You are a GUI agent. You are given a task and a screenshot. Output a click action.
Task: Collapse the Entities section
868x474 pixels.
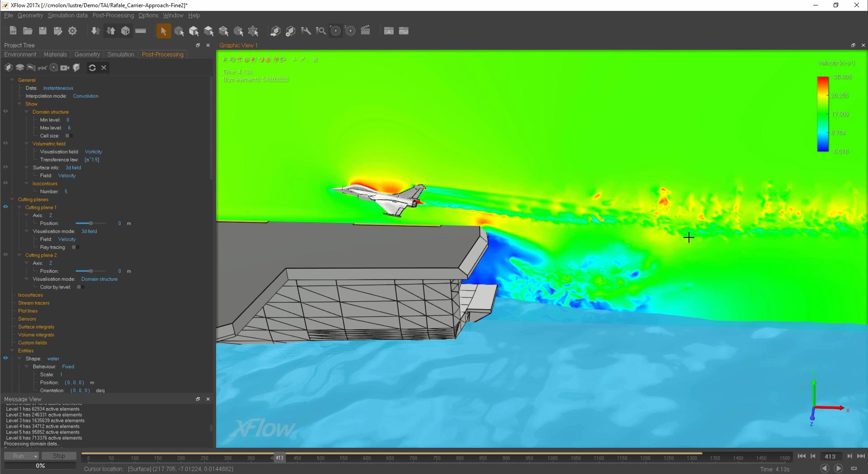pos(12,351)
